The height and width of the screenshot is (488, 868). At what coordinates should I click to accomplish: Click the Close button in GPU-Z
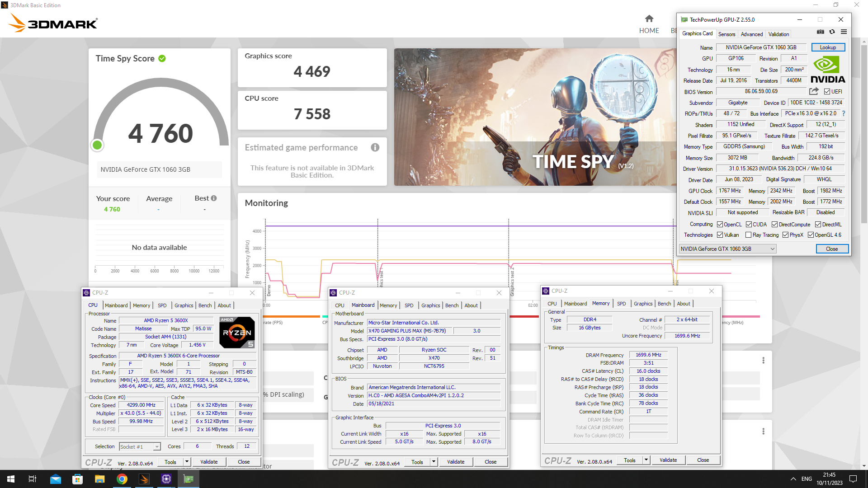click(832, 249)
